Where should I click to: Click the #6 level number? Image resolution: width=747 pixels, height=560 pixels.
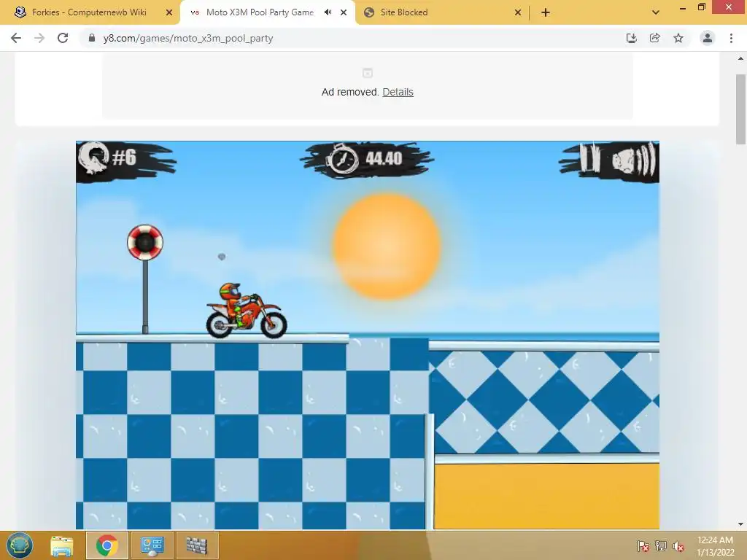tap(124, 157)
